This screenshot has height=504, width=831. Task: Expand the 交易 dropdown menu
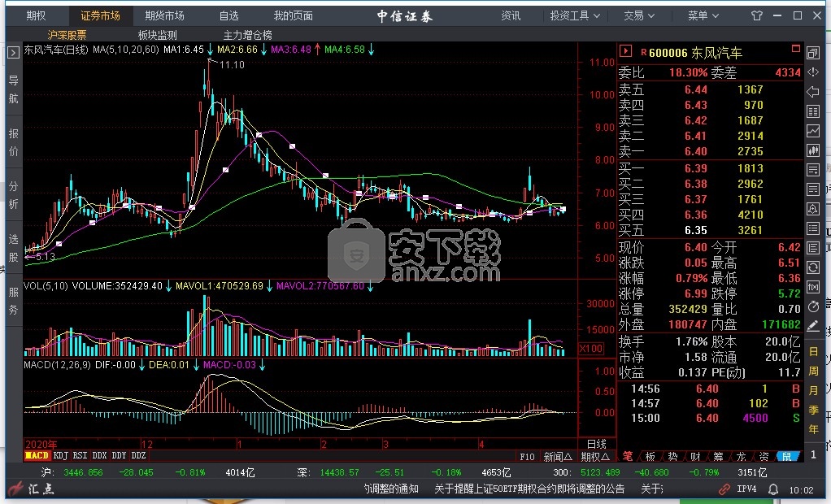tap(639, 16)
